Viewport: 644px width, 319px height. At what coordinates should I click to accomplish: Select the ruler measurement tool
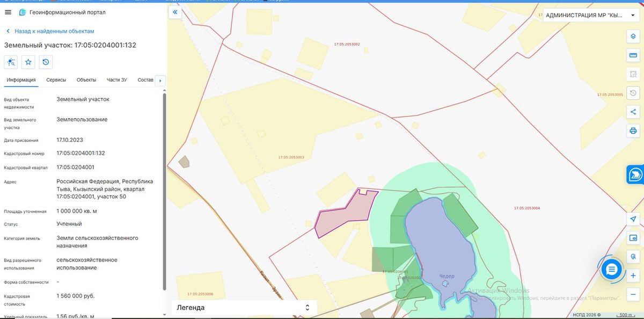coord(633,55)
